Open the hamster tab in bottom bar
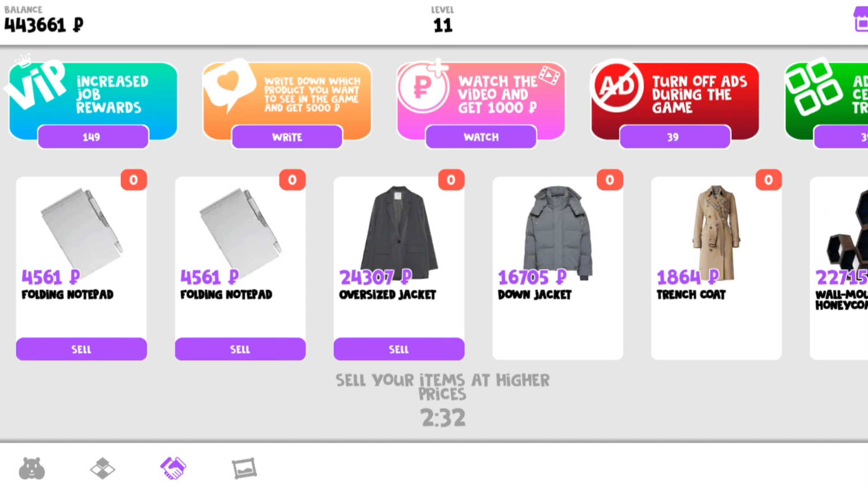Viewport: 868px width, 488px height. (32, 468)
